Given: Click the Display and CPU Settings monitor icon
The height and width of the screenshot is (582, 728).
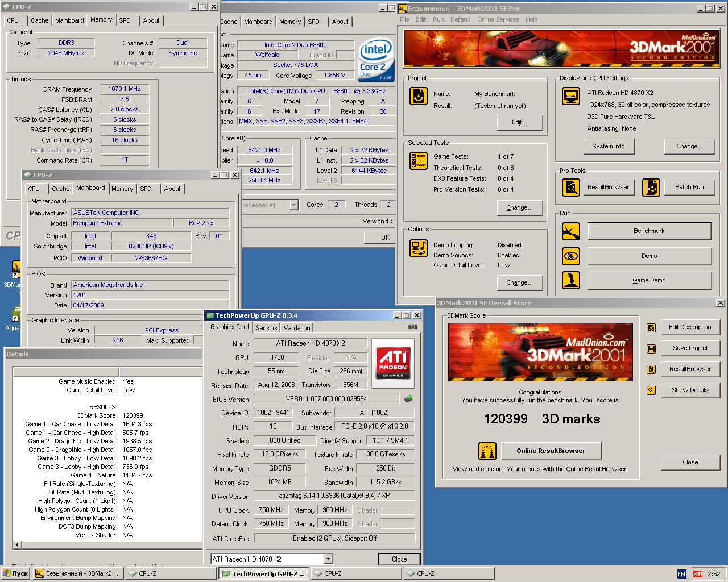Looking at the screenshot, I should tap(570, 96).
